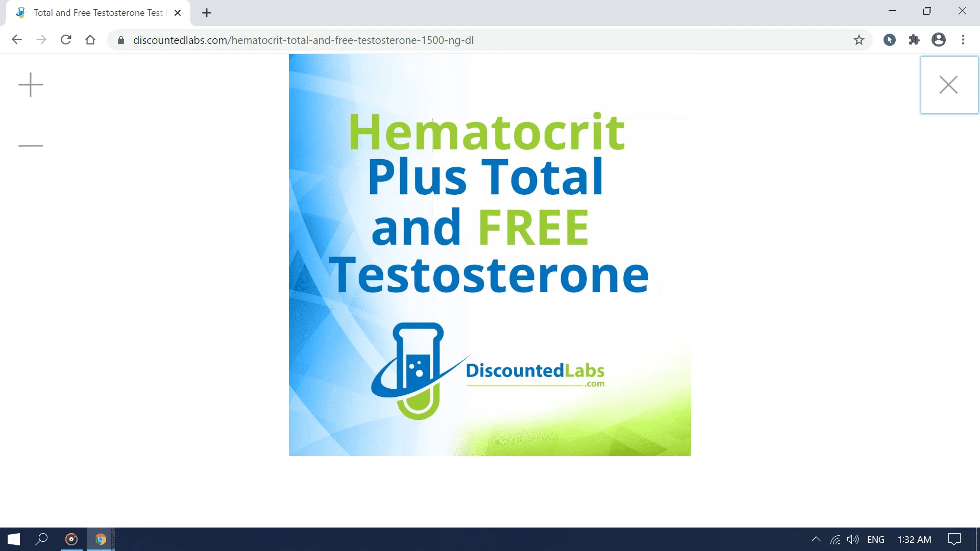Image resolution: width=980 pixels, height=551 pixels.
Task: Open the cursor extension icon
Action: point(890,40)
